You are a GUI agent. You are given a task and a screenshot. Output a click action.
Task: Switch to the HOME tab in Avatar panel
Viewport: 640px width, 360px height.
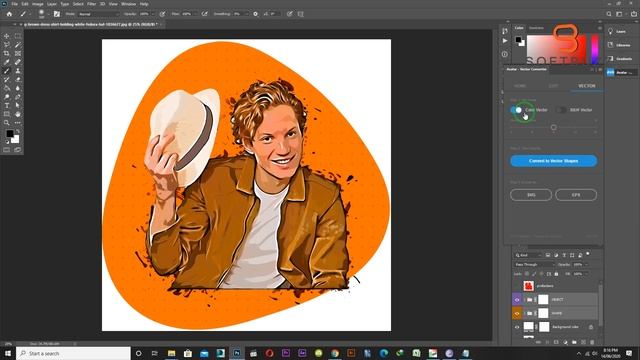coord(520,86)
